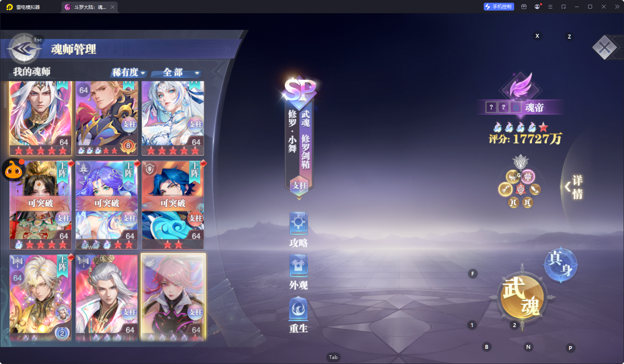The image size is (624, 364).
Task: Select the pink-ringed armor equipment slot
Action: 528,177
